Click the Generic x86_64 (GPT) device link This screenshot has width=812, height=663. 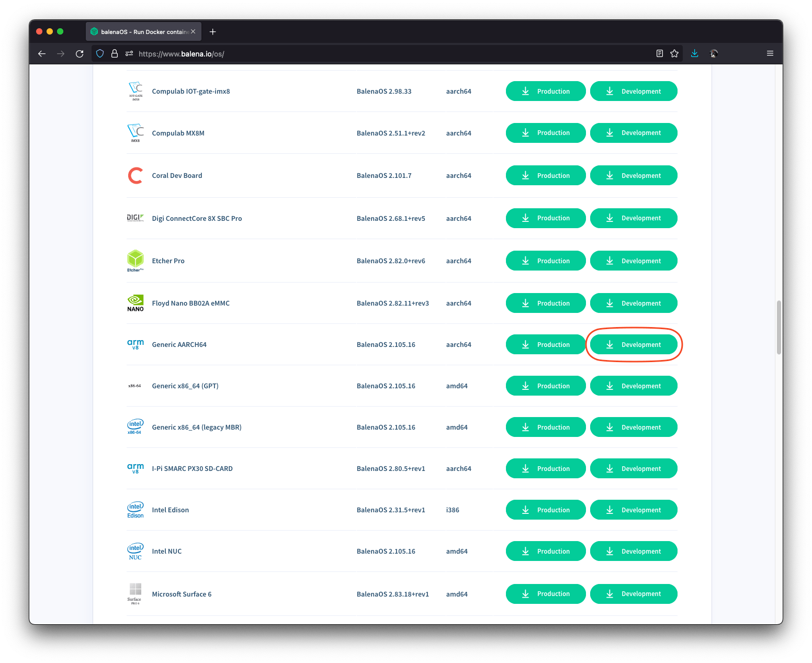coord(185,386)
